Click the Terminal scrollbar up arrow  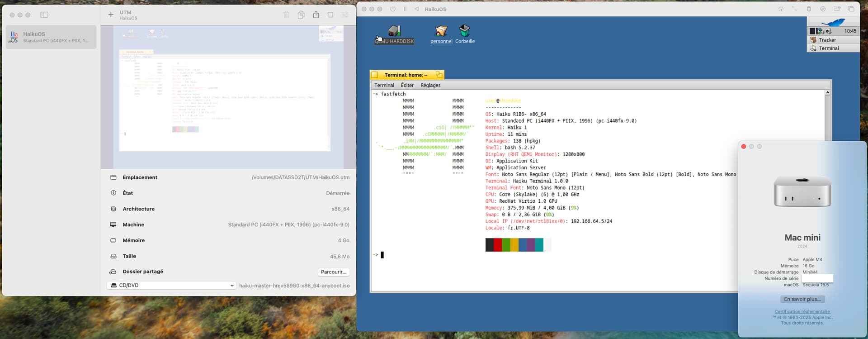[827, 92]
